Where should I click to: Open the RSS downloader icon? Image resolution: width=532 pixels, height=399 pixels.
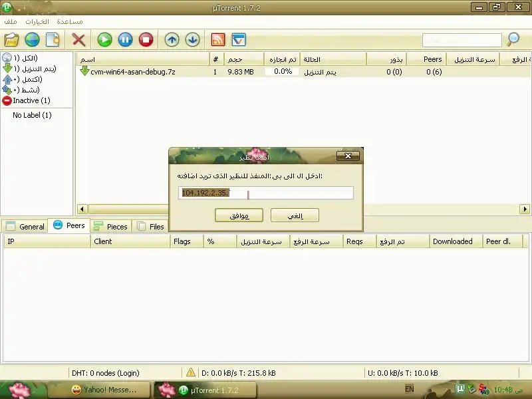click(218, 40)
